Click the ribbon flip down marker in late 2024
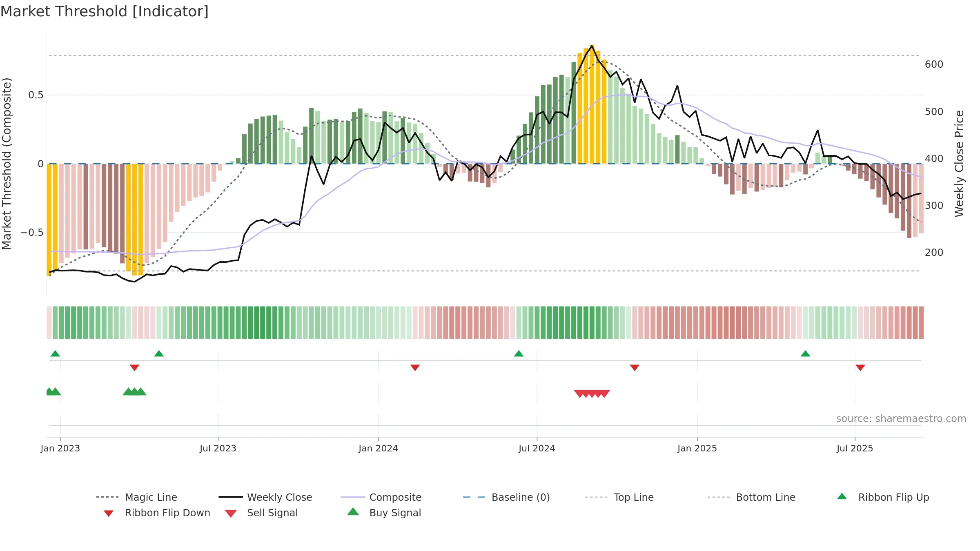 click(x=635, y=368)
